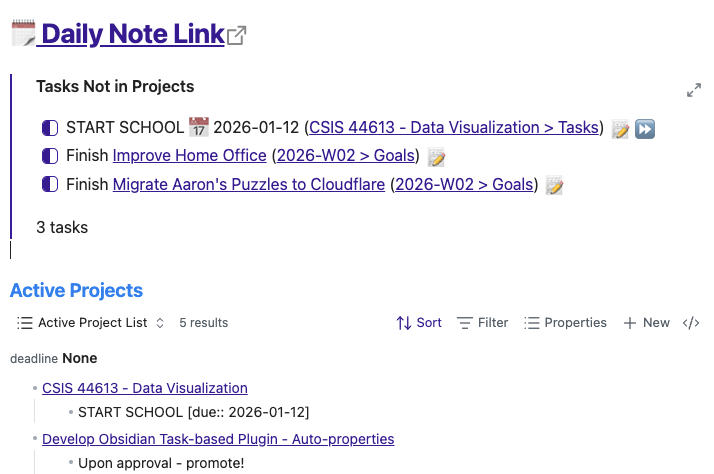Click the postpone icon on START SCHOOL task

645,129
